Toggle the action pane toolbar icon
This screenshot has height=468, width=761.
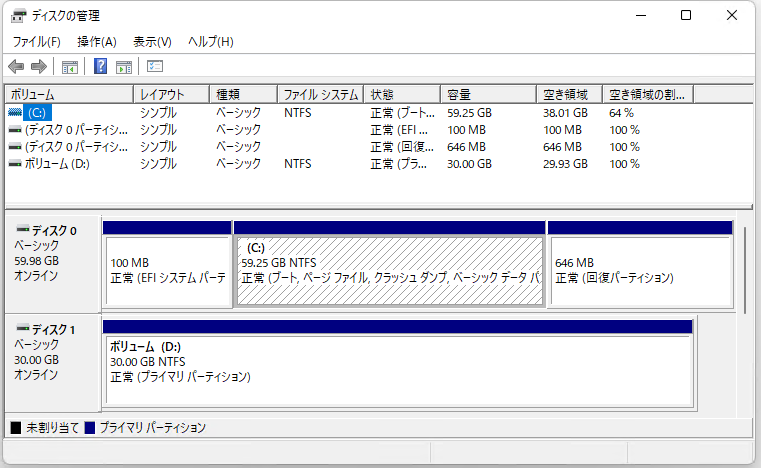[x=124, y=67]
